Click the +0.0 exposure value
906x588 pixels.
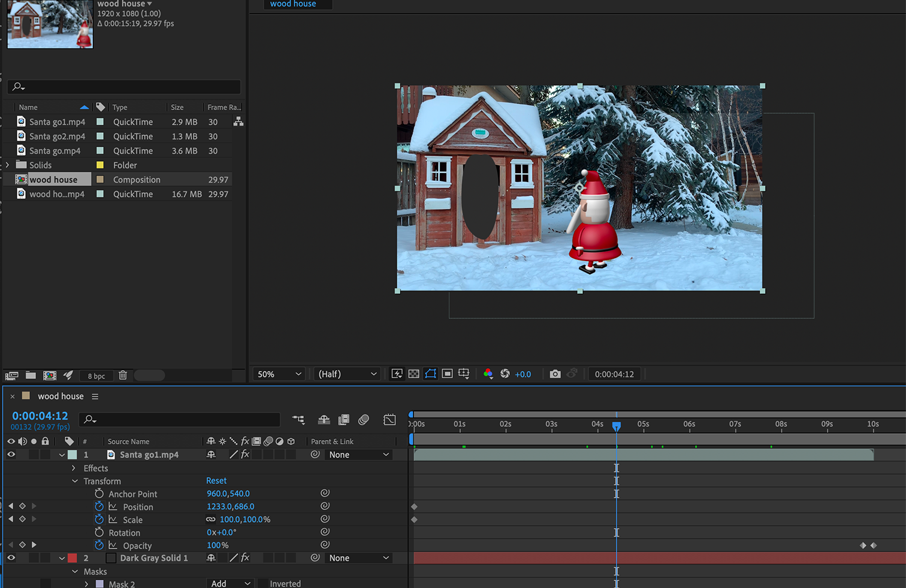point(523,374)
